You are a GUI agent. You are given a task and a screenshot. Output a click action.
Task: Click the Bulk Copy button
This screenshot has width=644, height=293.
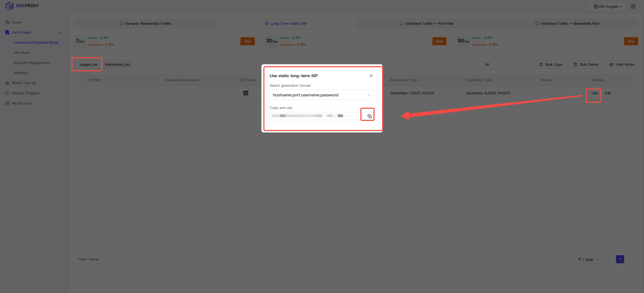click(x=551, y=64)
